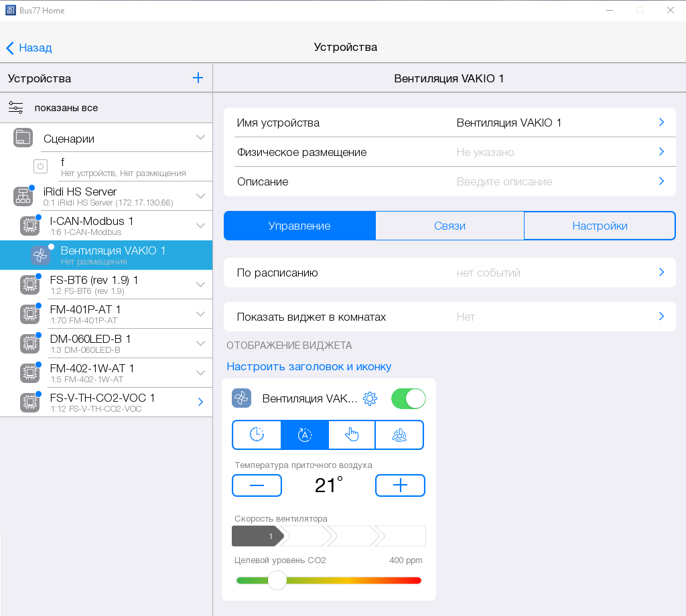Collapse the I-CAN-Modbus 1 node
Screen dimensions: 686x616
tap(200, 226)
